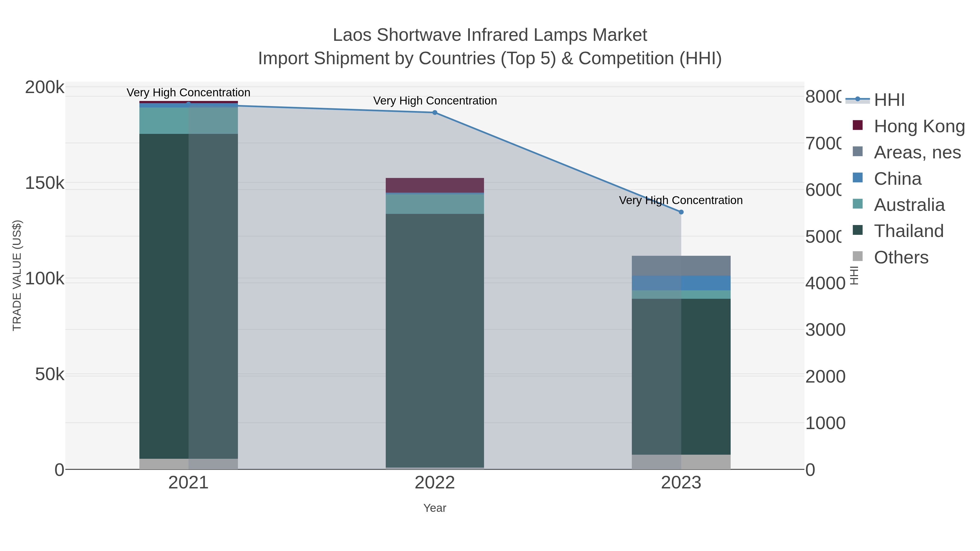The image size is (980, 551).
Task: Click the 2021 HHI data point
Action: [x=188, y=104]
